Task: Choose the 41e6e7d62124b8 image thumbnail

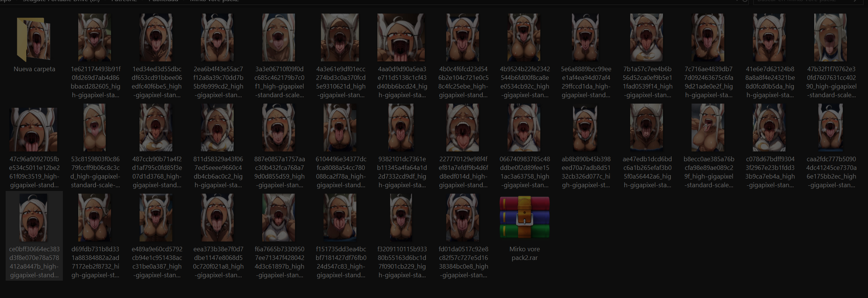Action: click(x=769, y=37)
